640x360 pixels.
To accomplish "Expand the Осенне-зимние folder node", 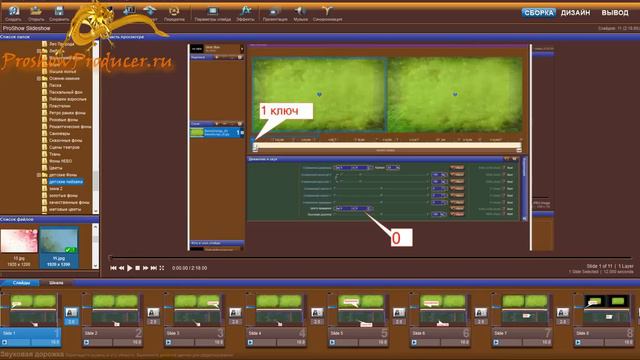I will pyautogui.click(x=39, y=78).
